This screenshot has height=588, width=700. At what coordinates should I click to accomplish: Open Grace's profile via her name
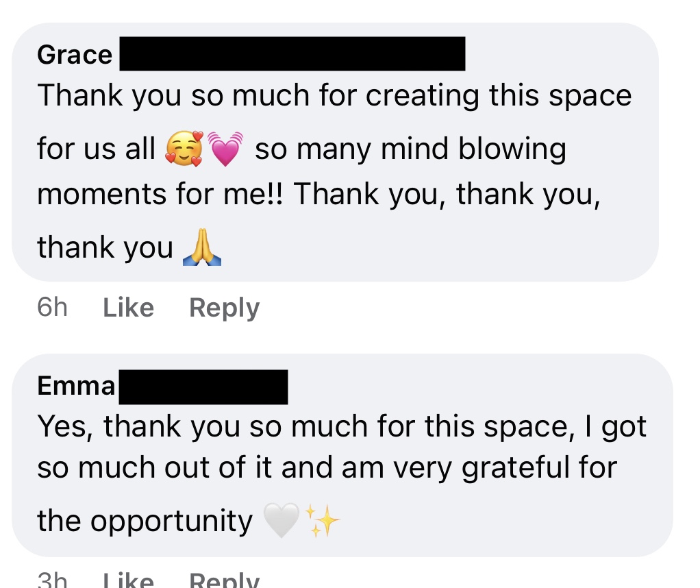click(75, 55)
